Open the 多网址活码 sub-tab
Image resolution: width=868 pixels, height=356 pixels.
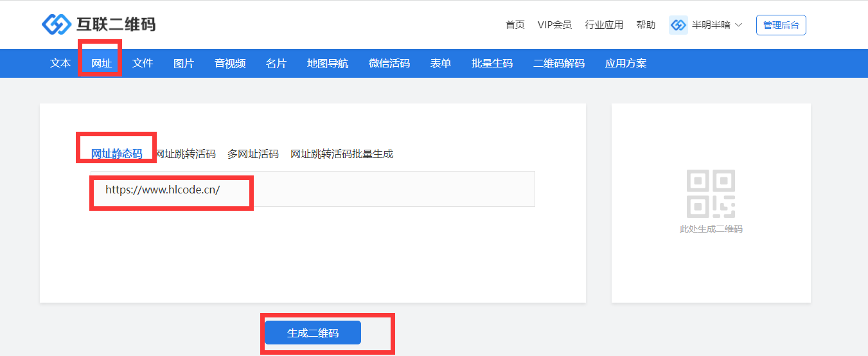click(253, 154)
